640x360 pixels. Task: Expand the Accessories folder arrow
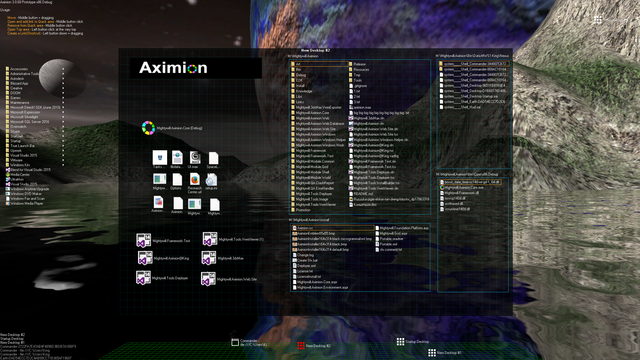click(63, 69)
